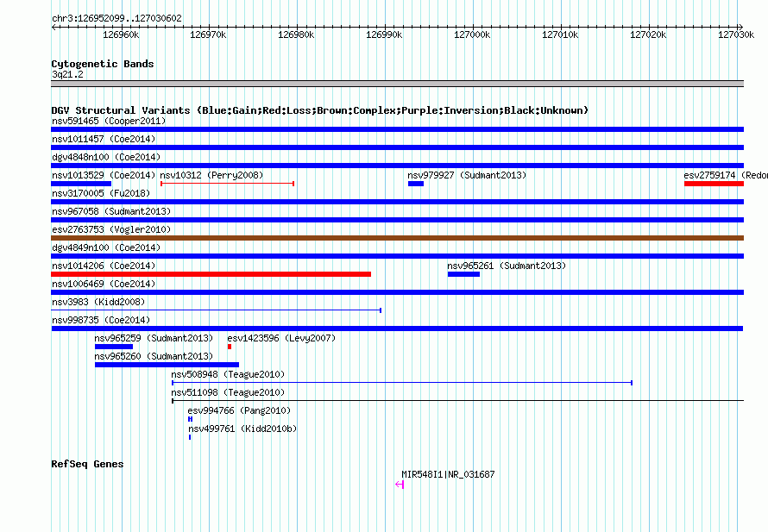This screenshot has height=532, width=768.
Task: Click esv2763753 (Vogler2010) label
Action: [x=111, y=229]
